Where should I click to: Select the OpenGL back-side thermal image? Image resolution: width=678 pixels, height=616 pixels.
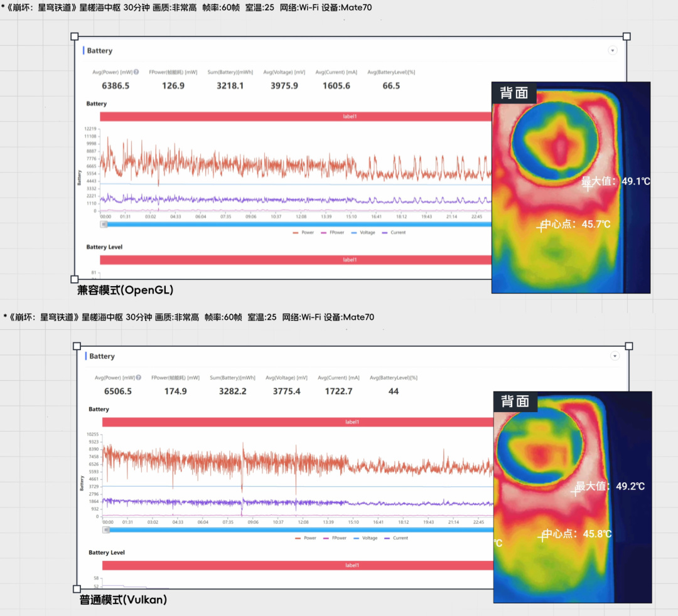point(571,188)
